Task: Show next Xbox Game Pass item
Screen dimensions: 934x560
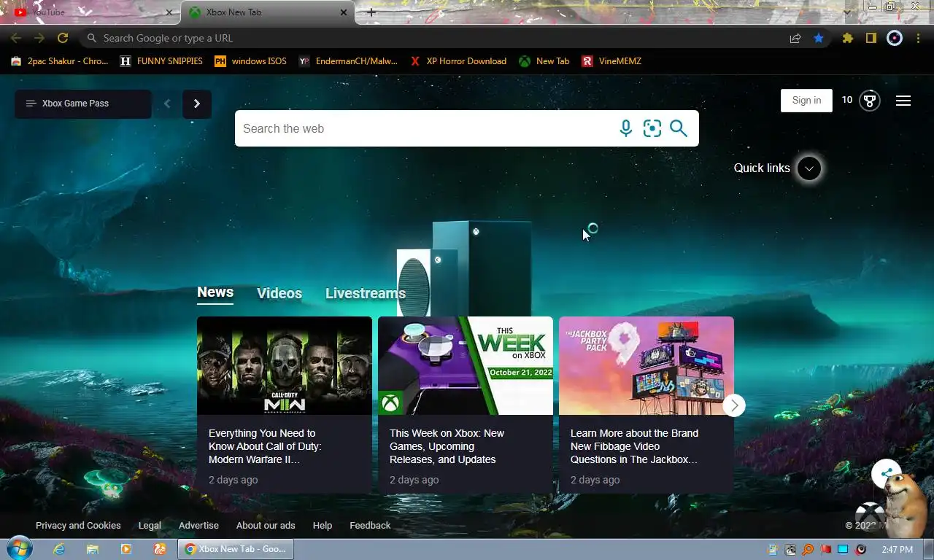Action: point(197,104)
